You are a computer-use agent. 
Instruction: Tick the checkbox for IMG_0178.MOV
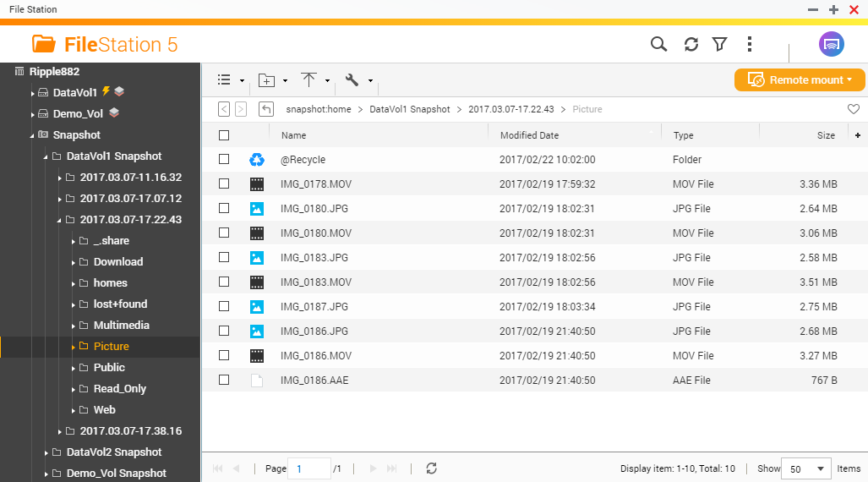coord(224,183)
